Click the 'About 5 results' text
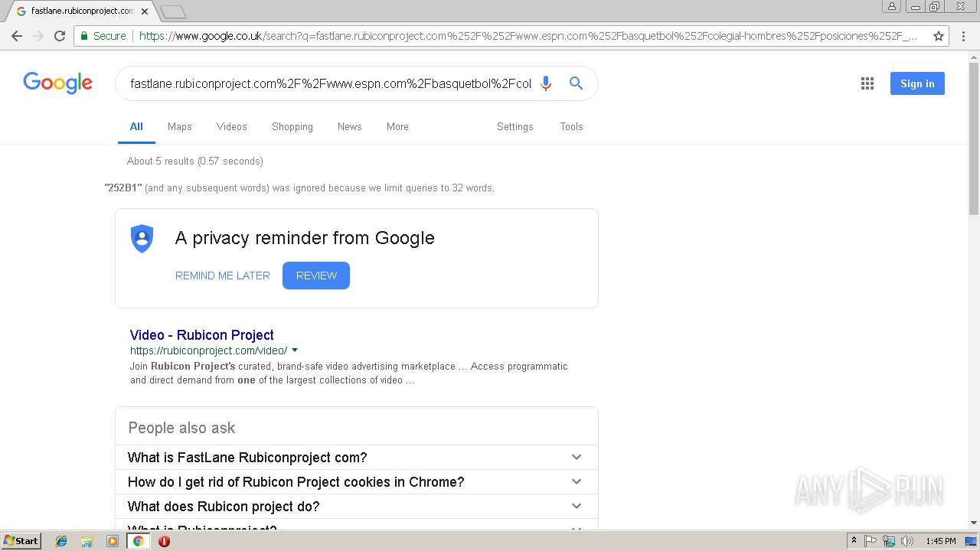 point(195,161)
